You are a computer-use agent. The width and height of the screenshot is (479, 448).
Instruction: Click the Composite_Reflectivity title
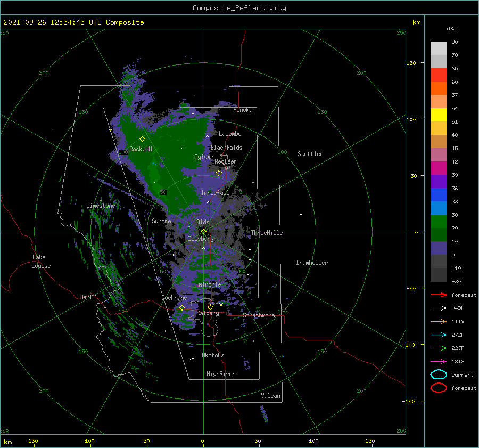pos(240,8)
